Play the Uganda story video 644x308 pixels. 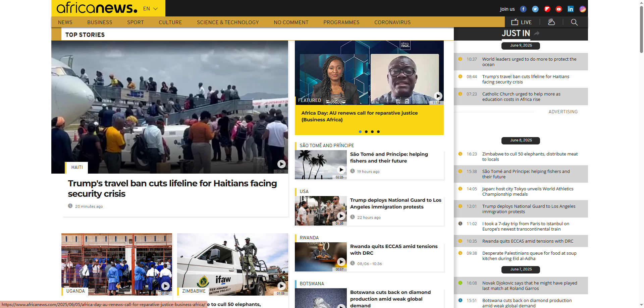pyautogui.click(x=165, y=286)
